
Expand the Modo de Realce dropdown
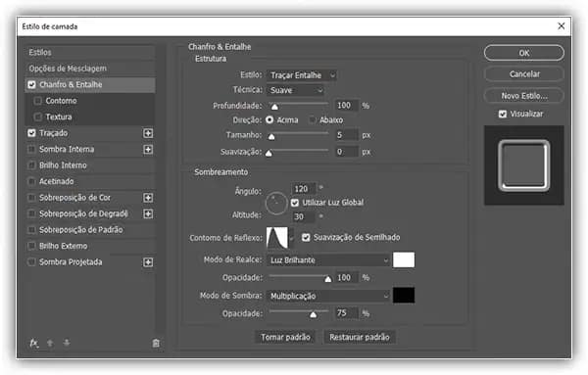328,260
